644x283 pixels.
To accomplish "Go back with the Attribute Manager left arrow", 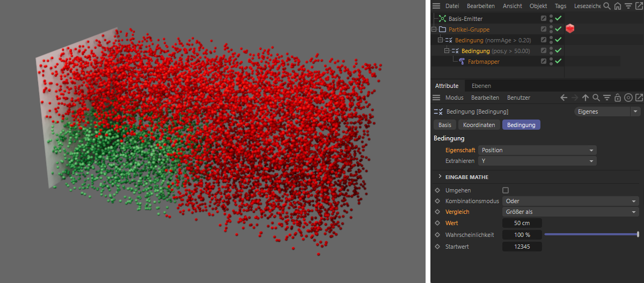I will (x=563, y=98).
